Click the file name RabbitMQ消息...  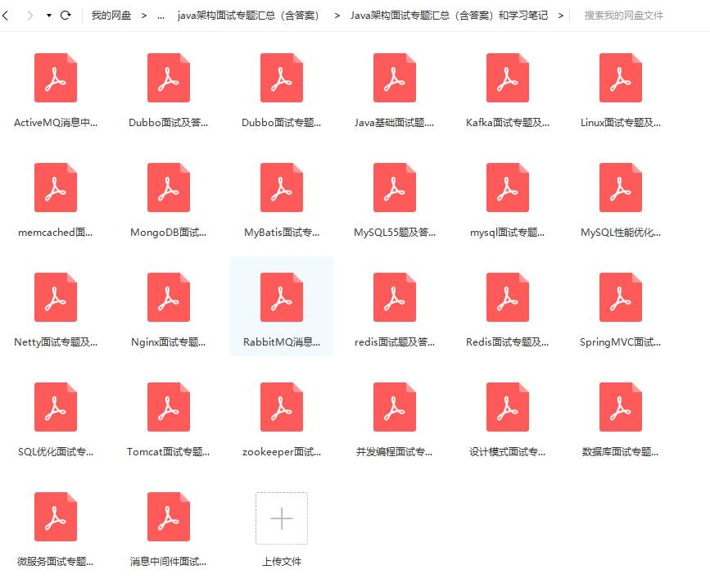[282, 342]
